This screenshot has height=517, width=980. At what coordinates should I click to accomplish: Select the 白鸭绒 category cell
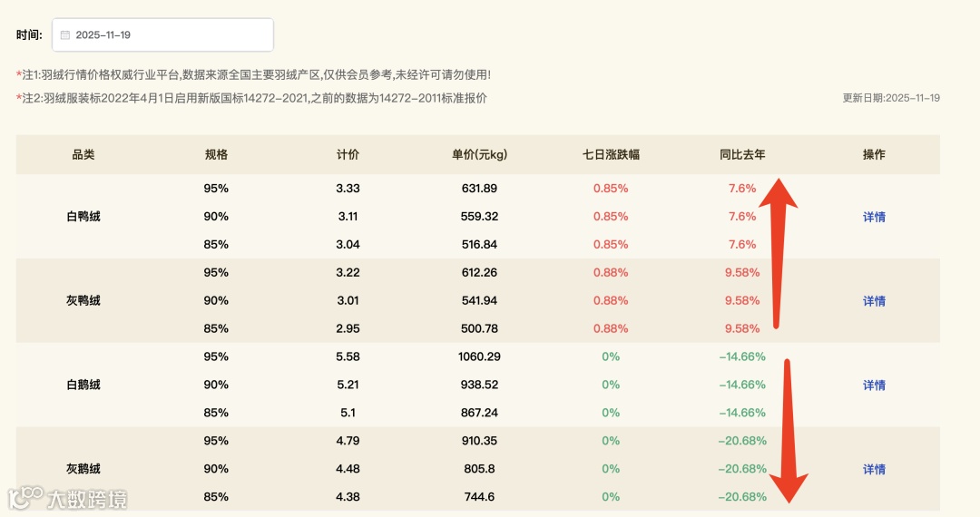click(x=83, y=217)
